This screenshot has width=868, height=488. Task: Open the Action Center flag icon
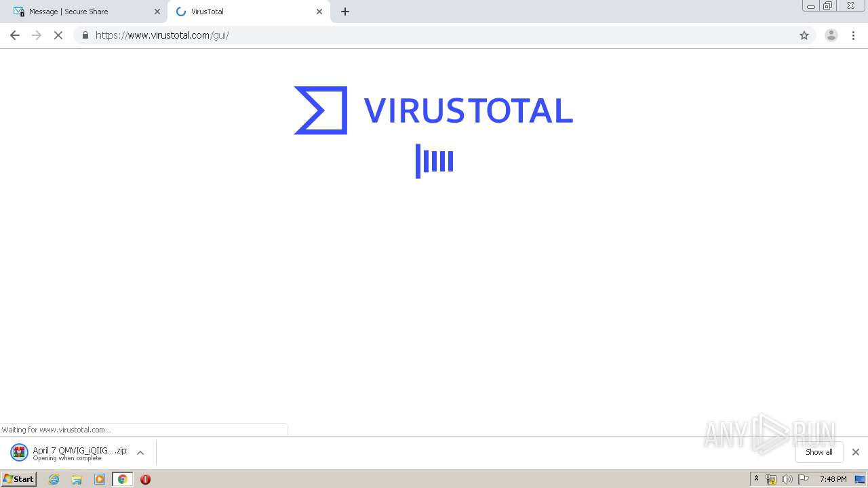pyautogui.click(x=804, y=479)
